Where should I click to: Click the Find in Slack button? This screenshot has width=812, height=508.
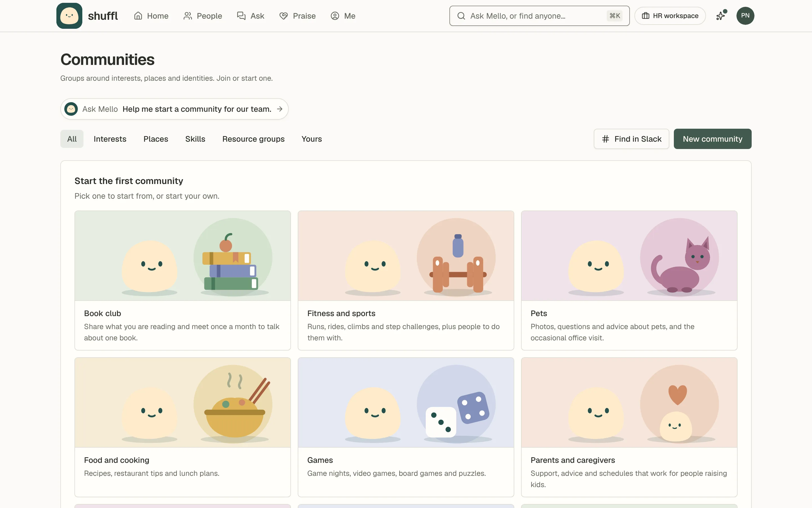pyautogui.click(x=632, y=139)
